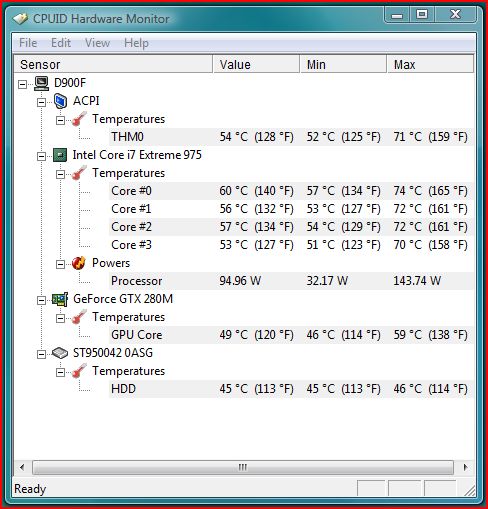Open the View menu

tap(97, 43)
